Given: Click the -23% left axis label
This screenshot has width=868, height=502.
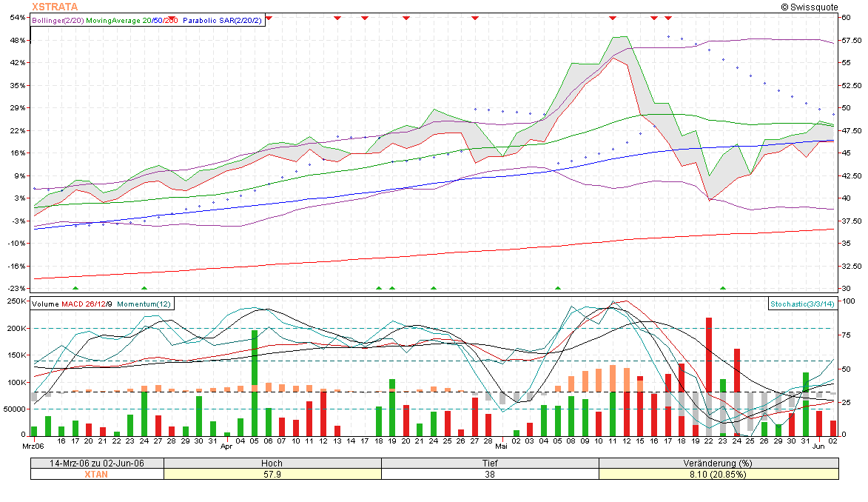Looking at the screenshot, I should [x=16, y=288].
